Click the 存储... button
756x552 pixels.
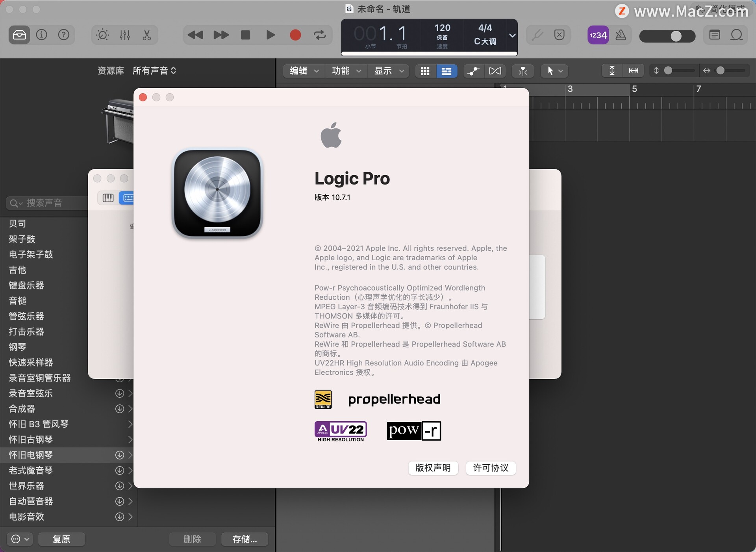coord(245,539)
